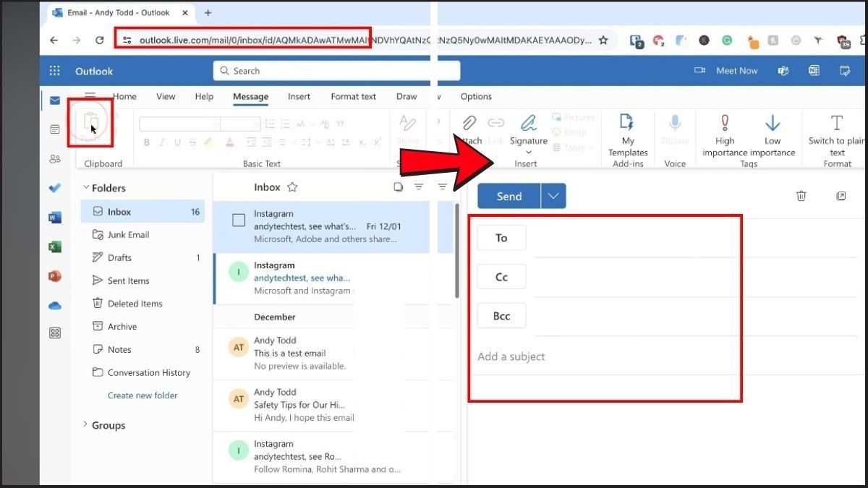This screenshot has height=488, width=868.
Task: Click the browser reload icon
Action: (100, 40)
